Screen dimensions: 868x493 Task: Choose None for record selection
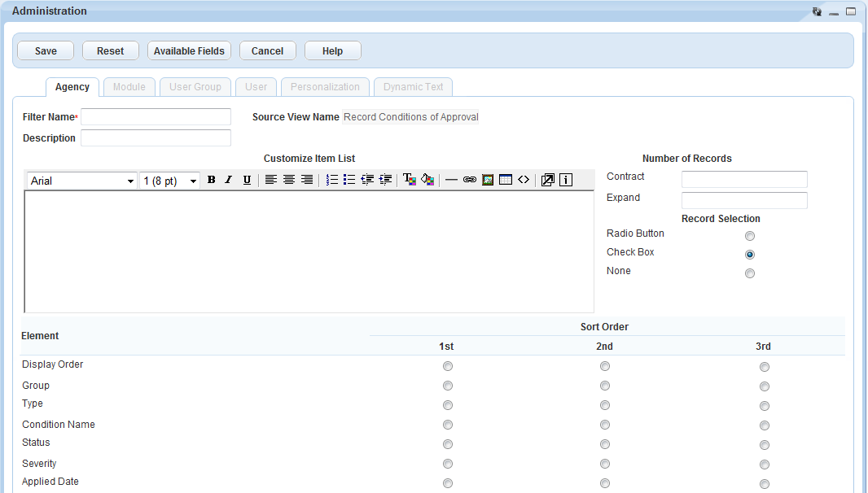pos(750,273)
